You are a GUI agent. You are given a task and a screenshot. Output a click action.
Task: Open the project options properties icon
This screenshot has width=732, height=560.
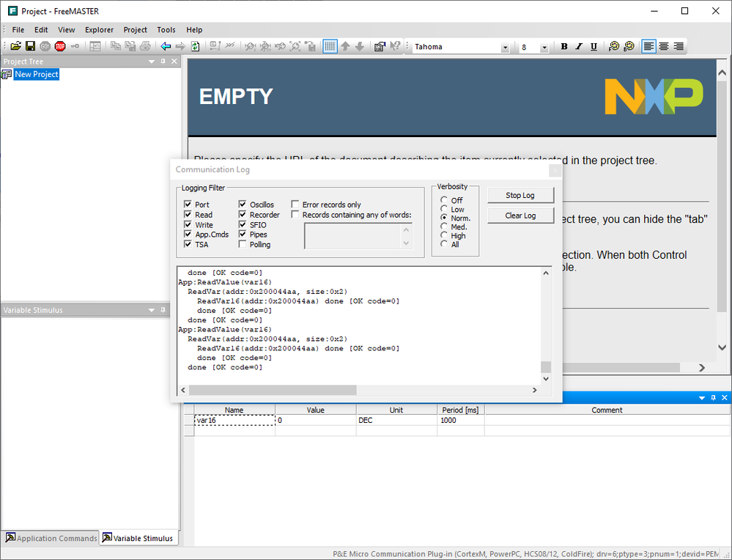pos(380,46)
